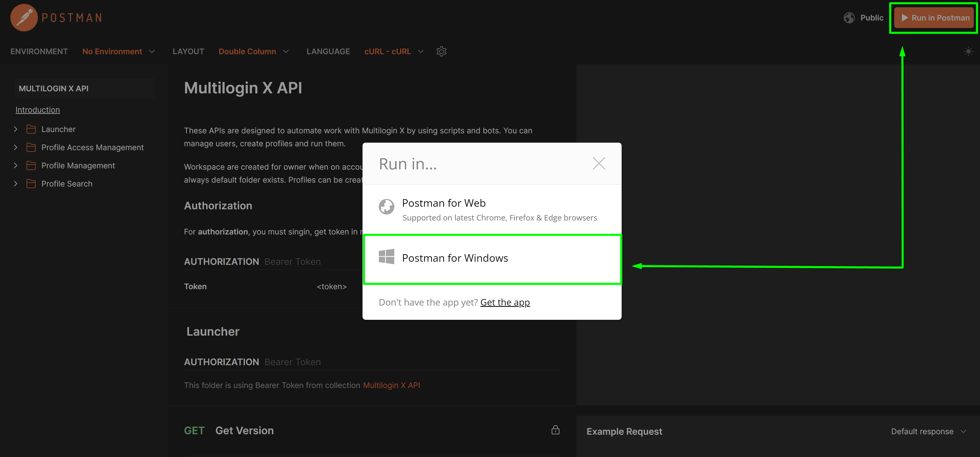The height and width of the screenshot is (457, 980).
Task: Choose Postman for Web option
Action: click(x=492, y=210)
